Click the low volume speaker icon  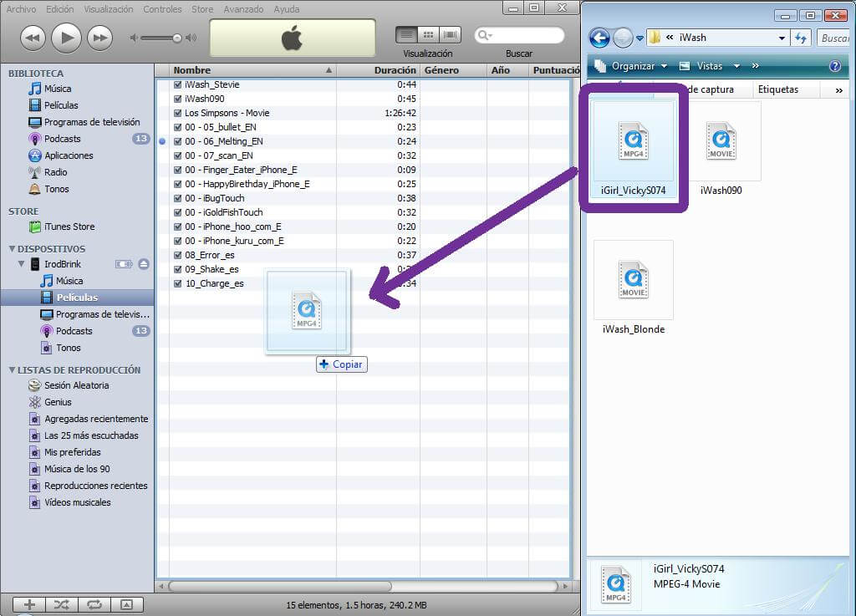click(x=134, y=38)
